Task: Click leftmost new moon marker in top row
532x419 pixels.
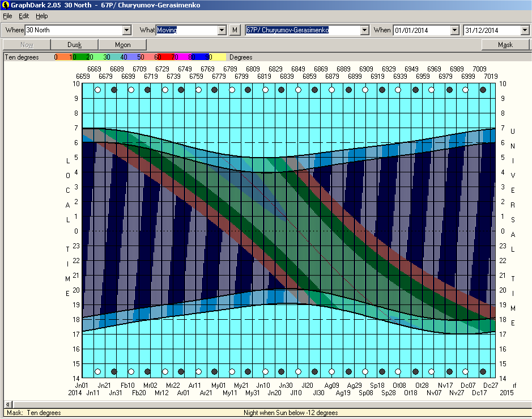Action: pos(114,90)
